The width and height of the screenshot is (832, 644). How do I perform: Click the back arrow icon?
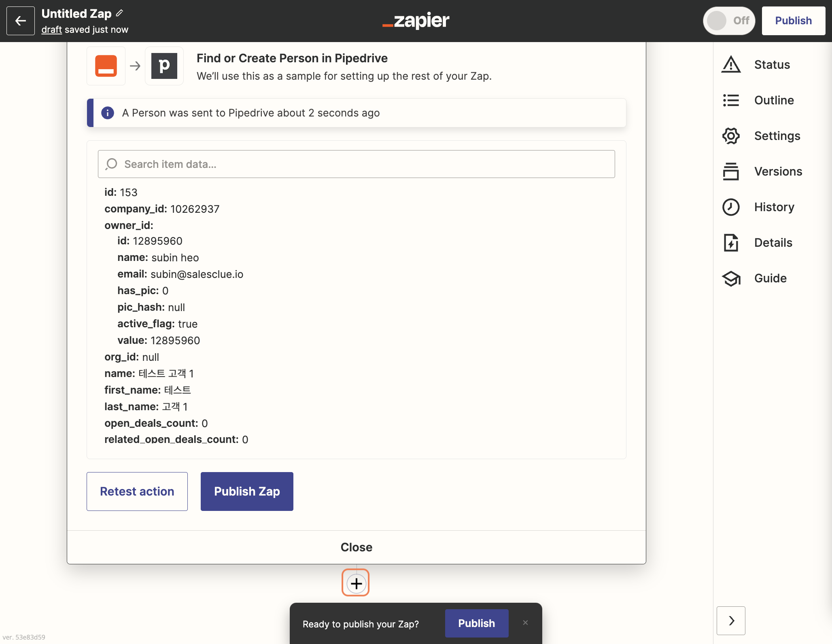click(x=21, y=21)
